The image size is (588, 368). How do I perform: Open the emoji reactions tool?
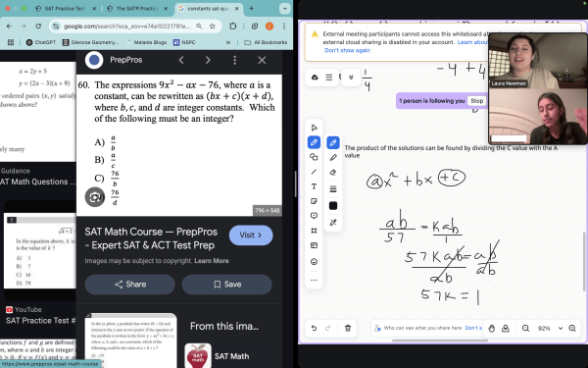[x=314, y=262]
